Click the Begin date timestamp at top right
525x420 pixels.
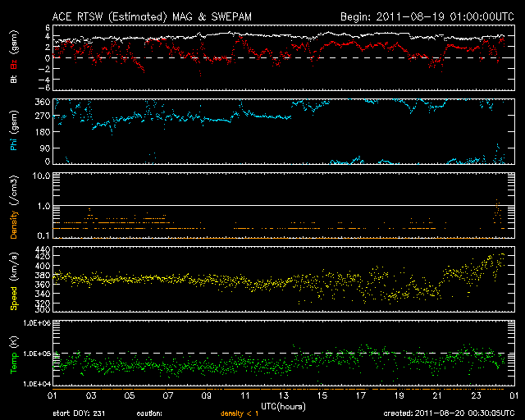tap(427, 16)
